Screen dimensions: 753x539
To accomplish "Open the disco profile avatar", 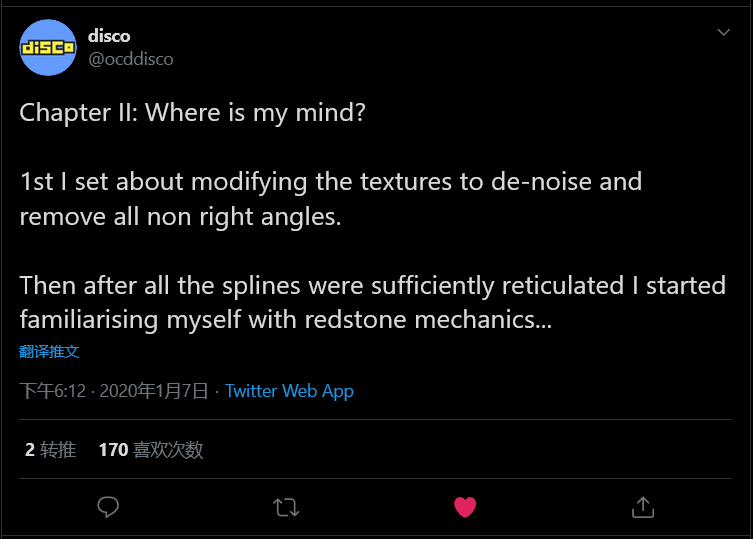I will 47,47.
